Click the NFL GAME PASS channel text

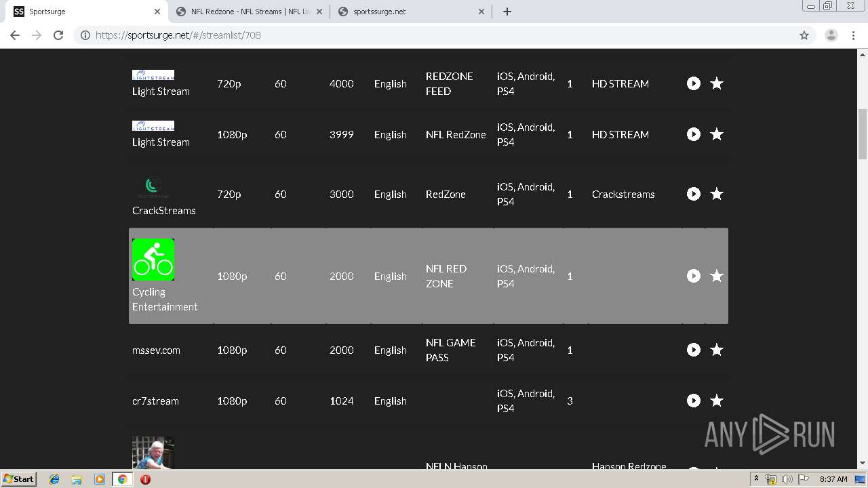coord(451,350)
